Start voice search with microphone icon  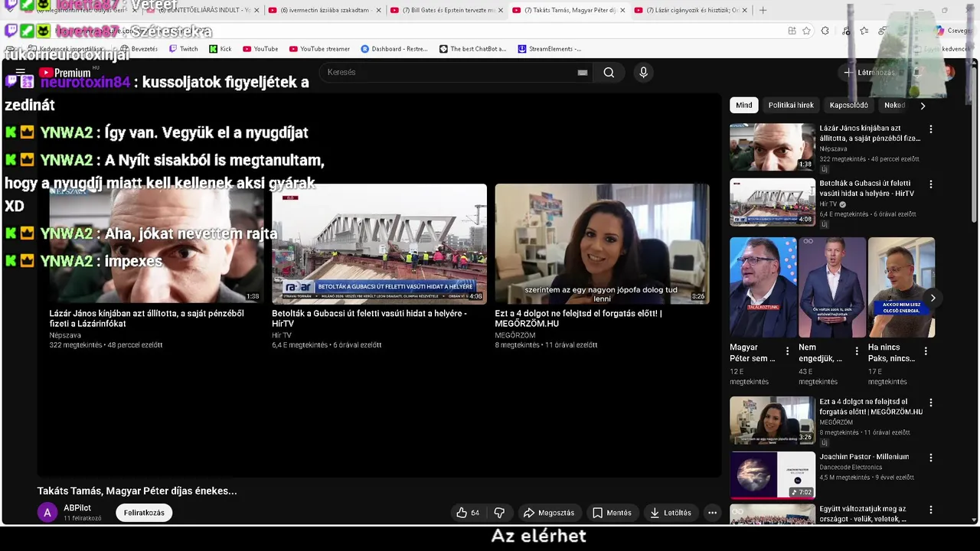coord(643,72)
